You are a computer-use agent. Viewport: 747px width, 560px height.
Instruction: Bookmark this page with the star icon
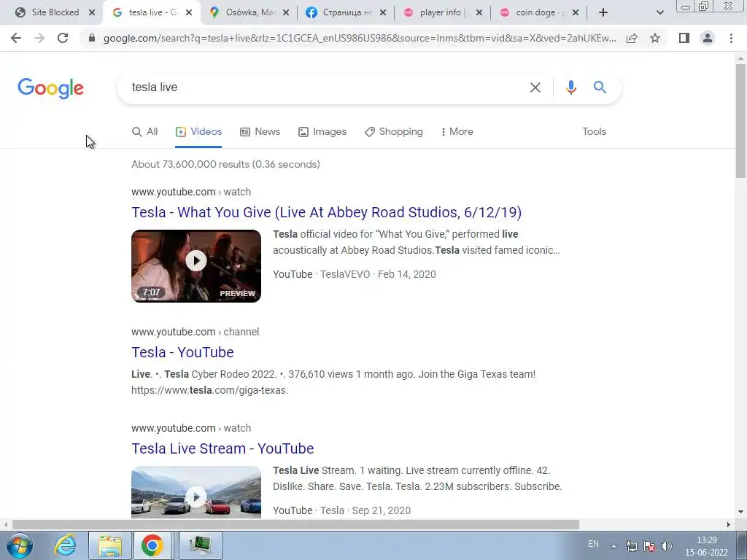point(655,38)
